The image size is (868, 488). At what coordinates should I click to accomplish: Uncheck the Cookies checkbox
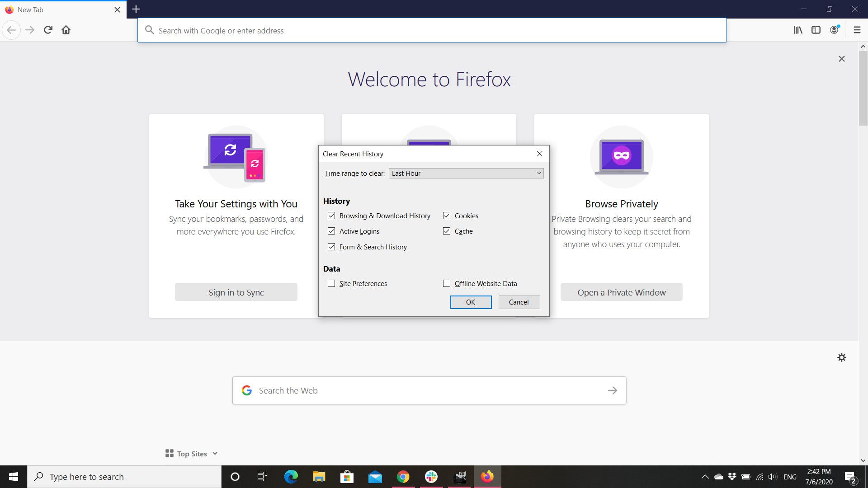(447, 216)
